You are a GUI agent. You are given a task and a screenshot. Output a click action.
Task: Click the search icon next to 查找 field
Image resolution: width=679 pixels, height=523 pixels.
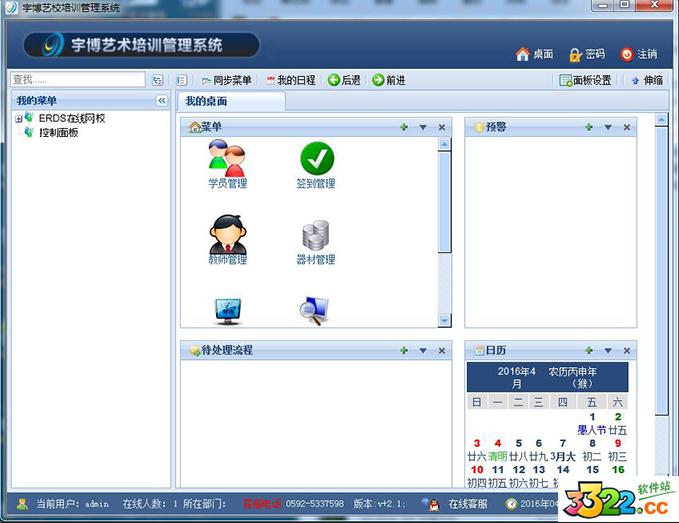click(158, 80)
